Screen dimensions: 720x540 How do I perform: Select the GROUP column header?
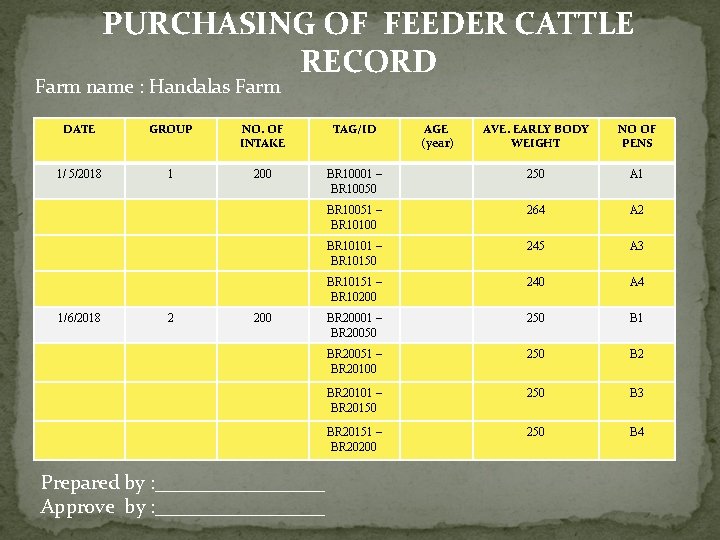170,129
